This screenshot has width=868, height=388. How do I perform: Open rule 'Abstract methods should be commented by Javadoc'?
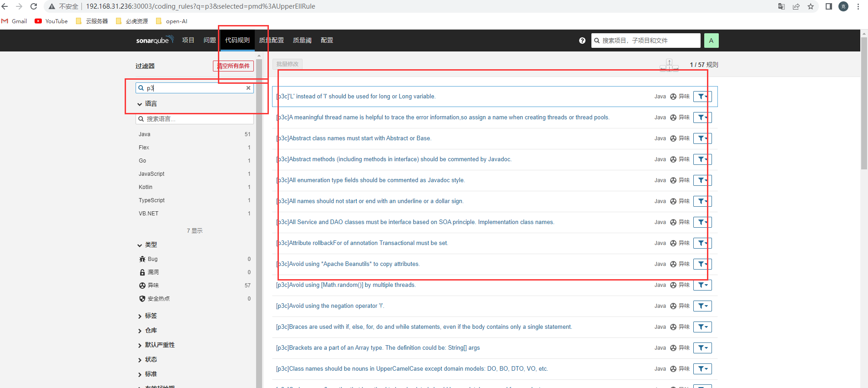tap(394, 159)
